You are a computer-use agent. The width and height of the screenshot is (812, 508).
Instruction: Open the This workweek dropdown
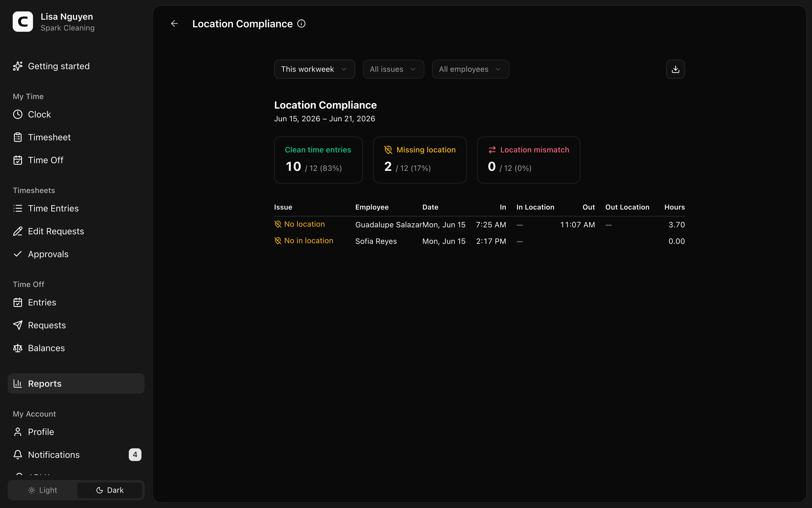tap(314, 69)
